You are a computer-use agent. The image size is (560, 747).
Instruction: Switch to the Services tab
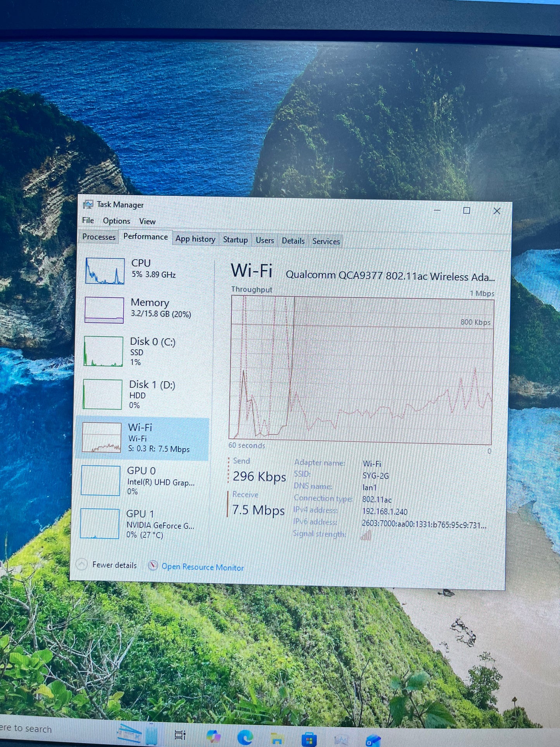pyautogui.click(x=326, y=241)
